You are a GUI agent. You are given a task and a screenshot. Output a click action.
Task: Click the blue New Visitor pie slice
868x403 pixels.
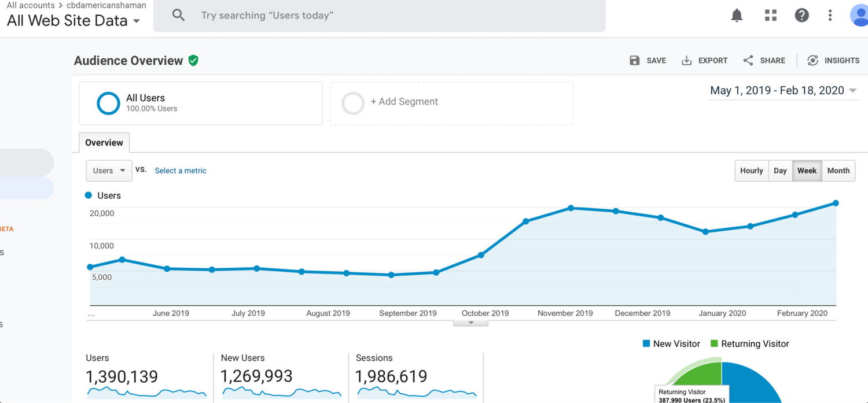click(749, 384)
